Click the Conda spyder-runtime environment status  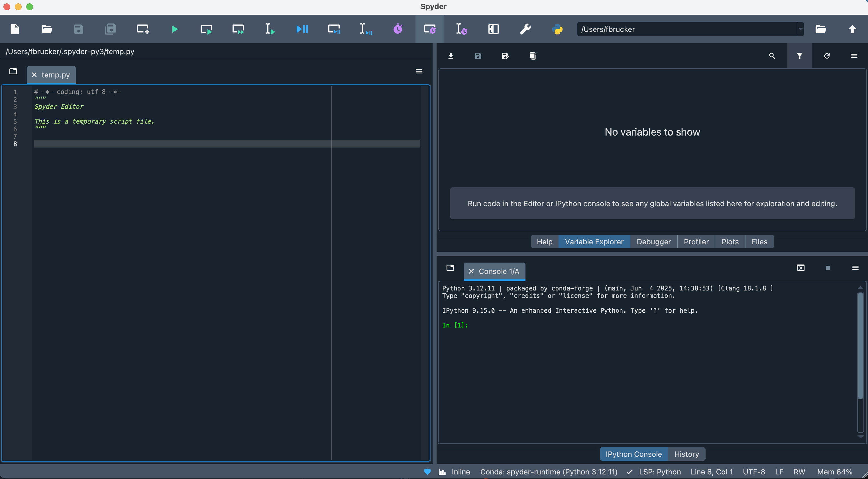pyautogui.click(x=549, y=472)
